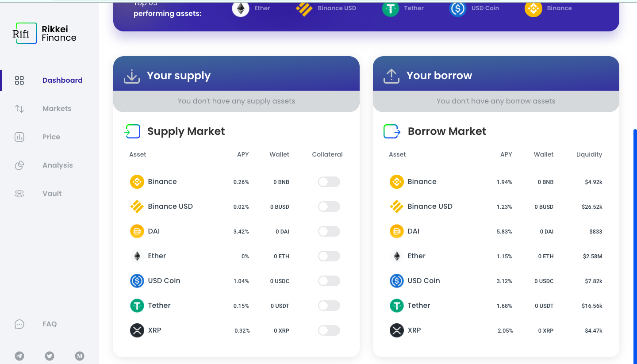This screenshot has width=637, height=364.
Task: Click 'You don't have any borrow assets' text
Action: 496,101
